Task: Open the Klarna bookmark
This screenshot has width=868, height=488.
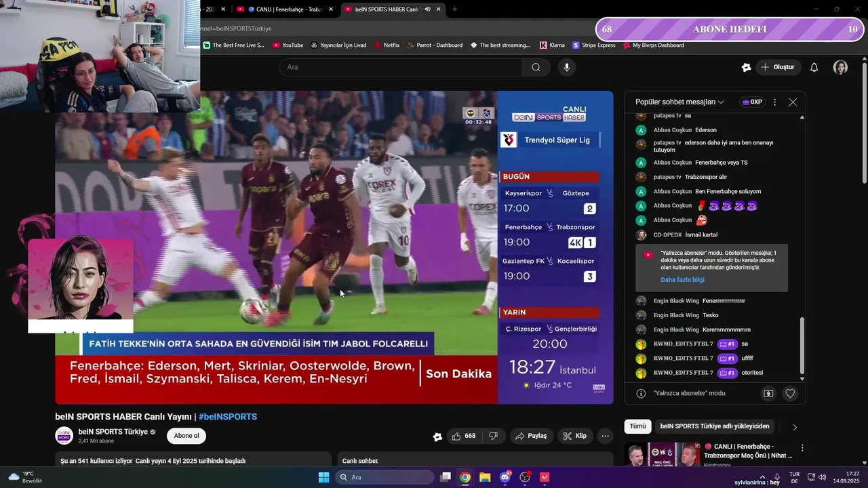Action: click(552, 45)
